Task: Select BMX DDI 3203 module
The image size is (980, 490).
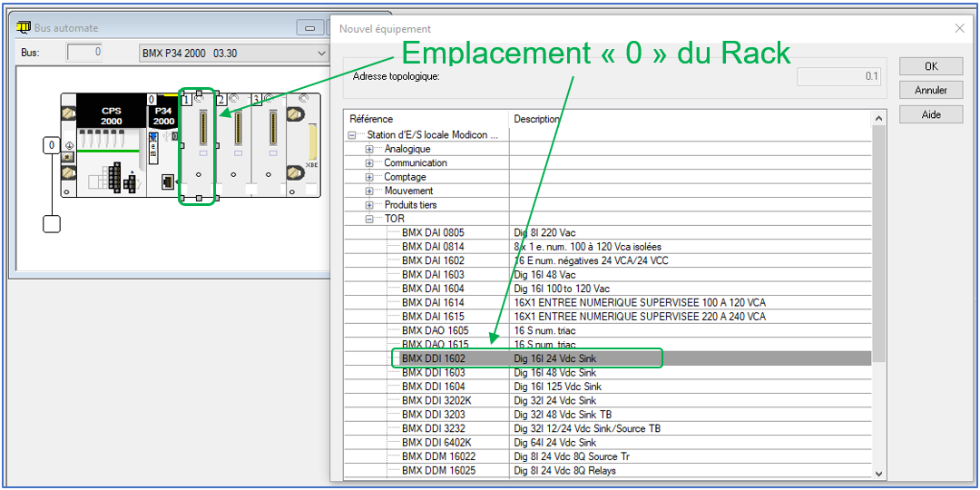Action: pos(433,414)
